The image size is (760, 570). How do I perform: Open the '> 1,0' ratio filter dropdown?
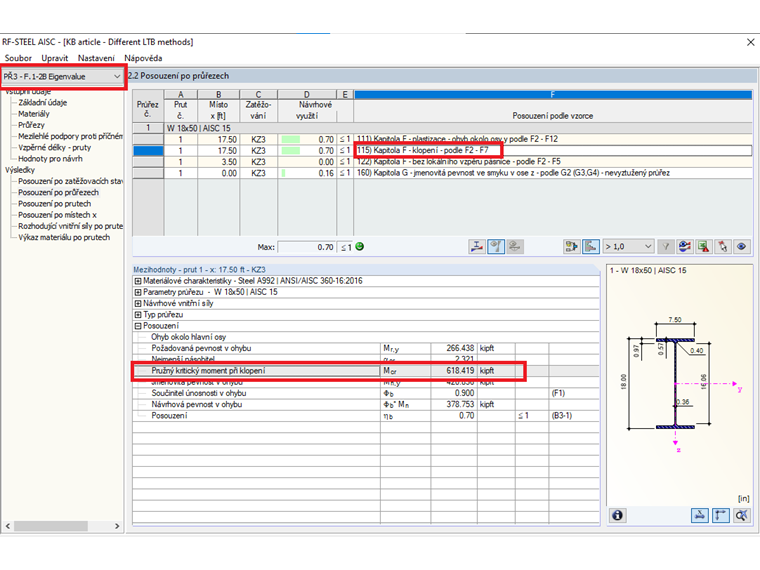coord(629,247)
